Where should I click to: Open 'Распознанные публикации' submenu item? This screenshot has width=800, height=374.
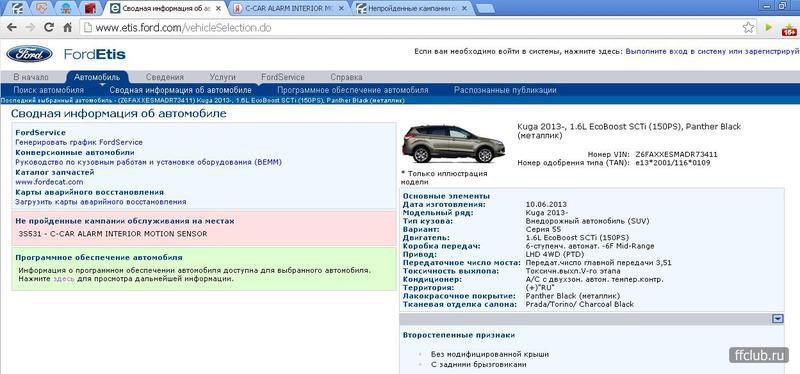pyautogui.click(x=505, y=90)
